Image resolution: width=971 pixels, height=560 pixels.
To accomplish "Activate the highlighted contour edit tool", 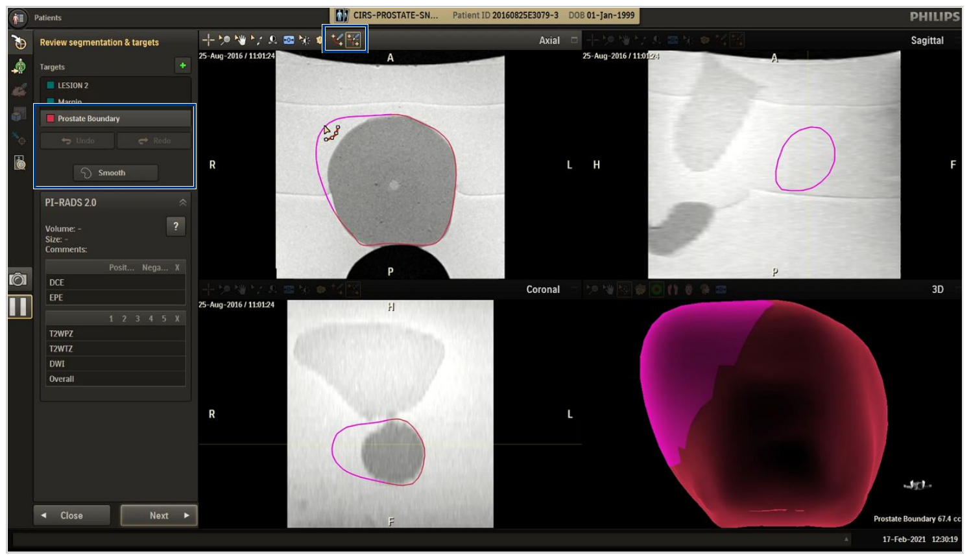I will pos(353,40).
